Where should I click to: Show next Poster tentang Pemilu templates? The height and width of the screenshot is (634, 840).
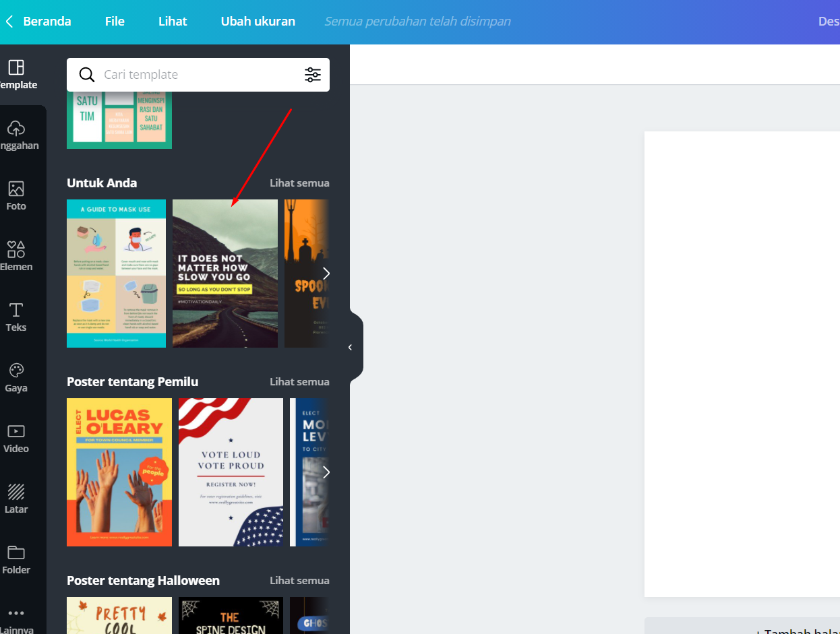click(x=326, y=472)
